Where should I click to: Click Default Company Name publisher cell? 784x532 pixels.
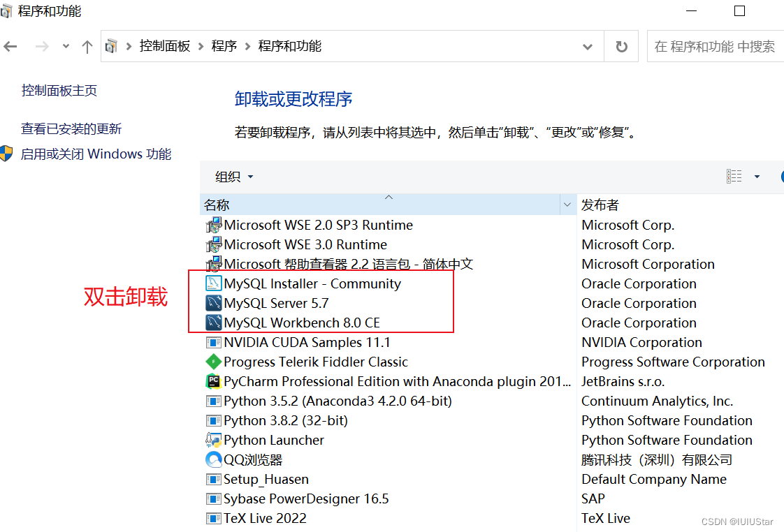[x=654, y=480]
